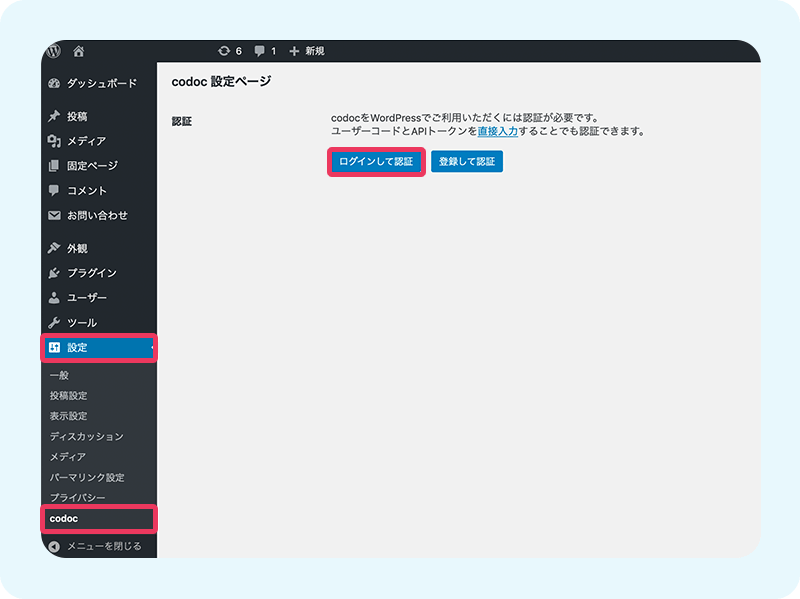Viewport: 800px width, 599px height.
Task: Open 表示設定 submenu item
Action: 68,416
